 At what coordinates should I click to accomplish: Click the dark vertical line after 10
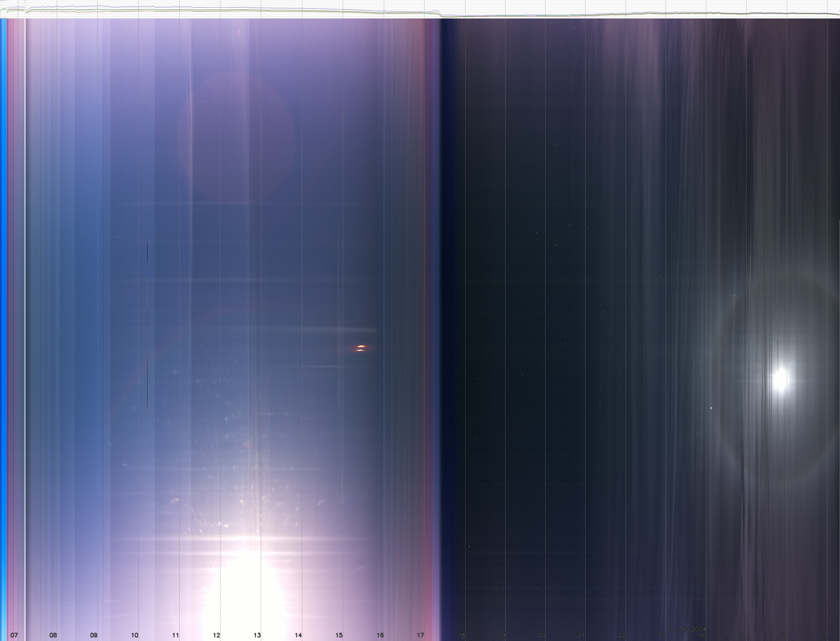[147, 328]
